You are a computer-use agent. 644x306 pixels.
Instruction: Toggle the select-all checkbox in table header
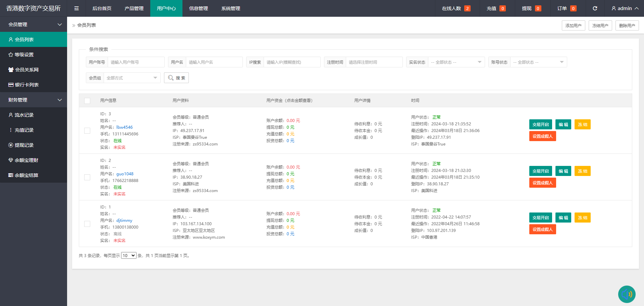point(87,101)
